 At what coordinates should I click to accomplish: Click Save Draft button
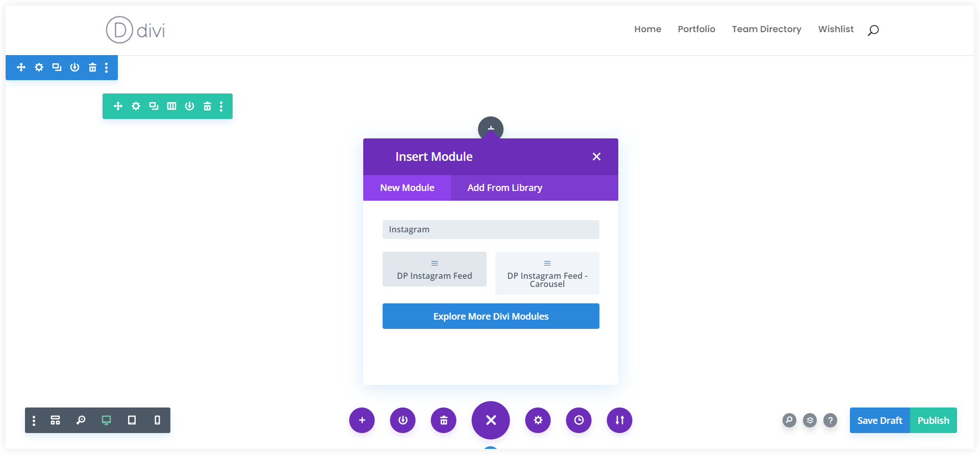[x=880, y=420]
